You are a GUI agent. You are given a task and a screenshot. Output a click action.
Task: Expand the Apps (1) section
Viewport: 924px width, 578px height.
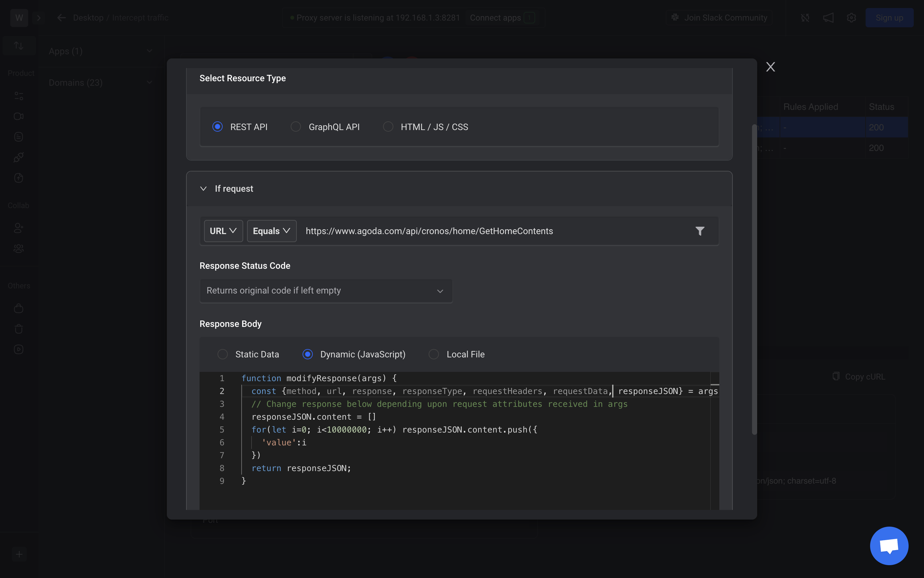point(101,51)
